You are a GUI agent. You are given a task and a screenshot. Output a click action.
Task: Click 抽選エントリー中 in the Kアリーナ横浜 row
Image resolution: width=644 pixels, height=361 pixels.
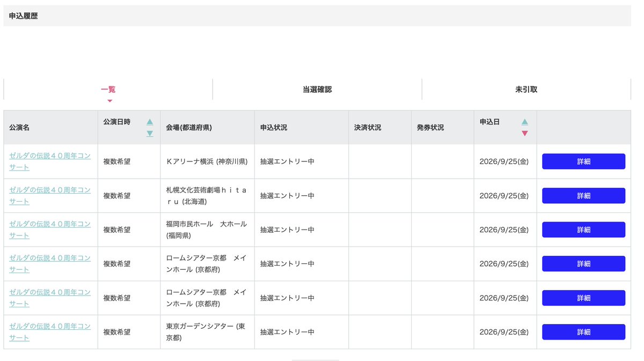coord(287,161)
